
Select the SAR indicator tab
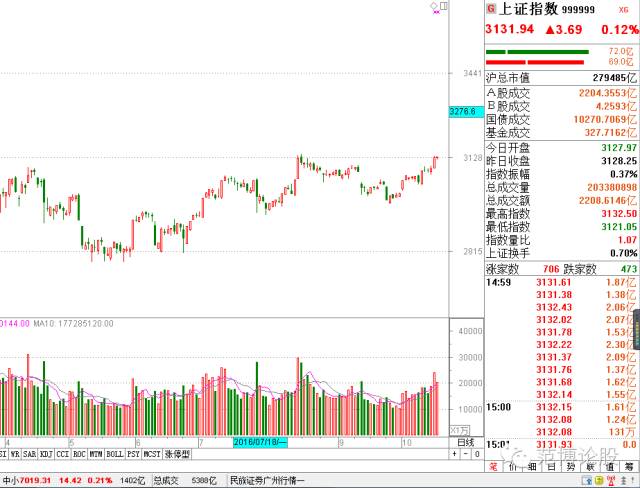click(x=29, y=454)
